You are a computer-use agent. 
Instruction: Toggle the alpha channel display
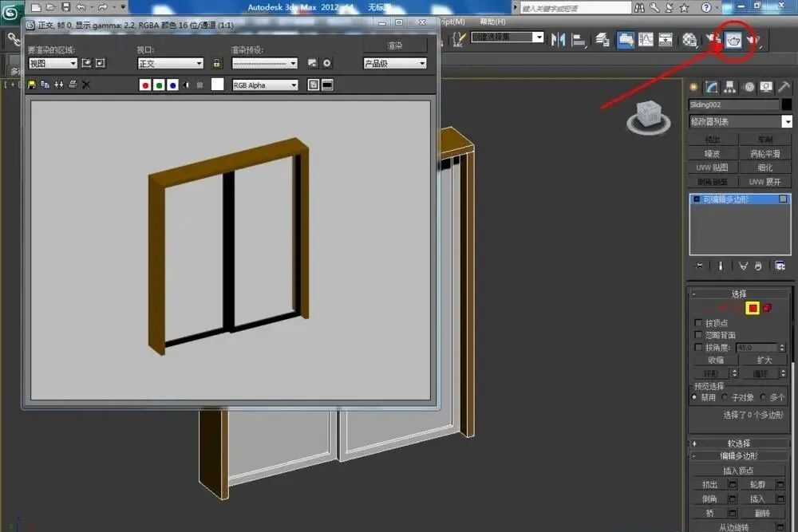[x=186, y=85]
